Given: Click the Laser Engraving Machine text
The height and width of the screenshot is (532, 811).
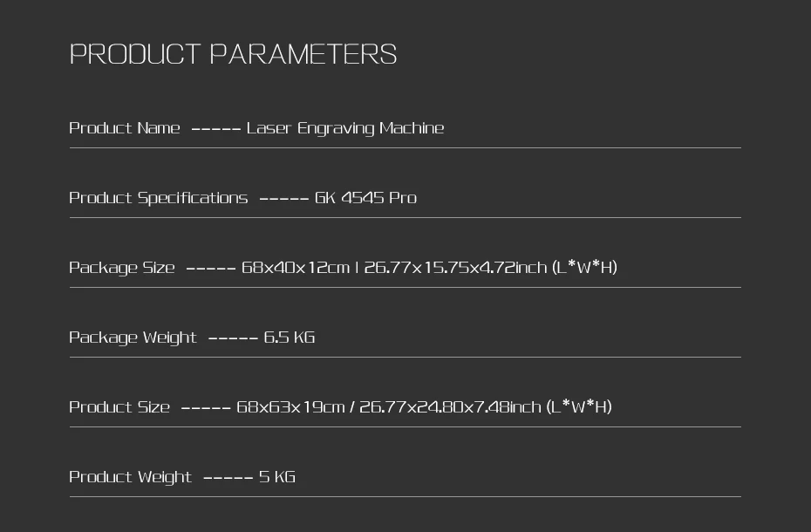Looking at the screenshot, I should point(345,128).
